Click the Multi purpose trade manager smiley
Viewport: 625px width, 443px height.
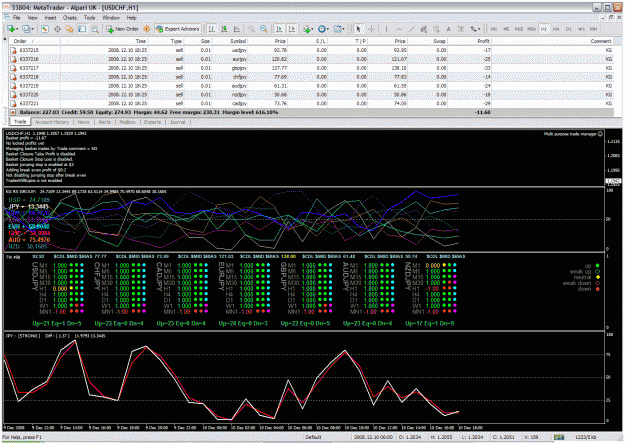[x=600, y=134]
